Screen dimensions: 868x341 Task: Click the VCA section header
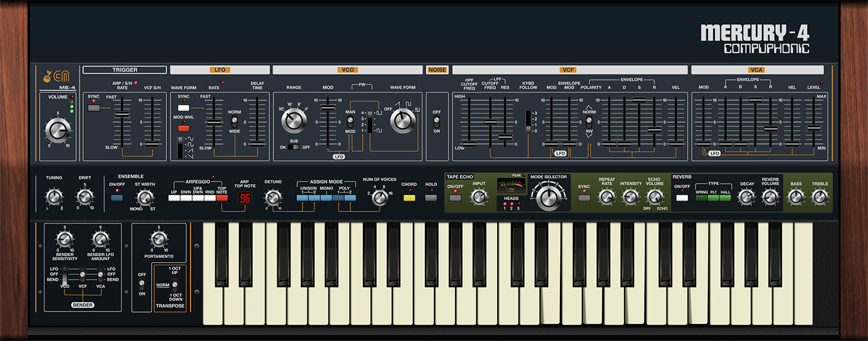tap(757, 70)
